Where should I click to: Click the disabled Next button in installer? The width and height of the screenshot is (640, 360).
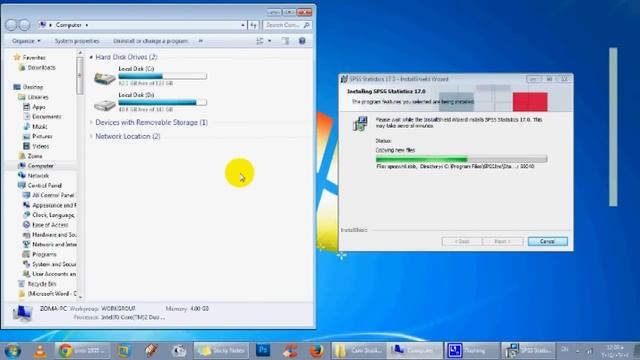502,241
